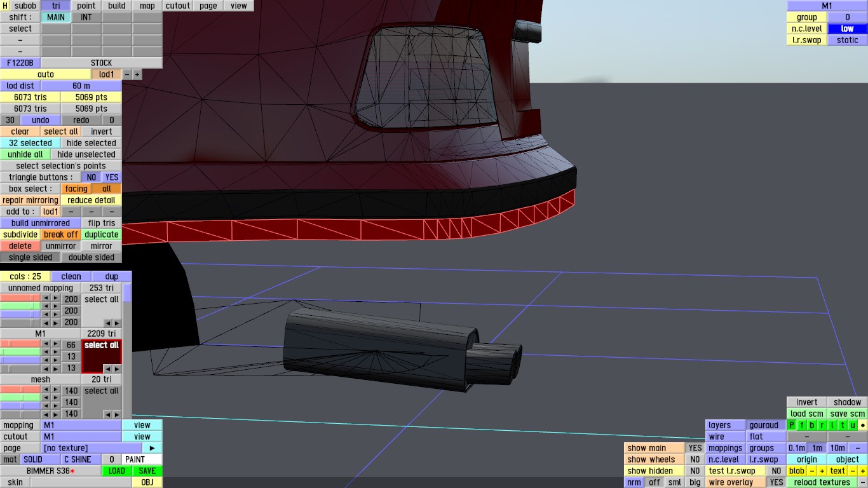Set box select mode to facing

[76, 189]
